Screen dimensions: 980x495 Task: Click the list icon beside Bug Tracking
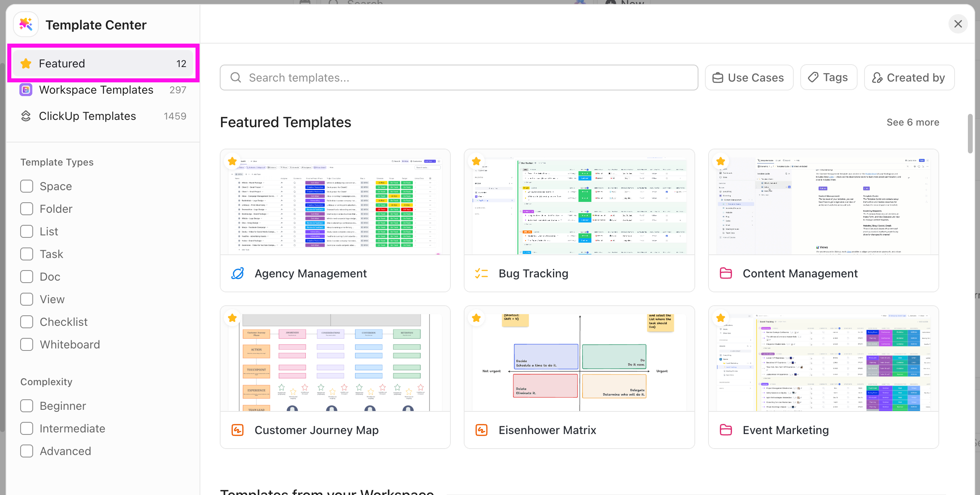(481, 273)
